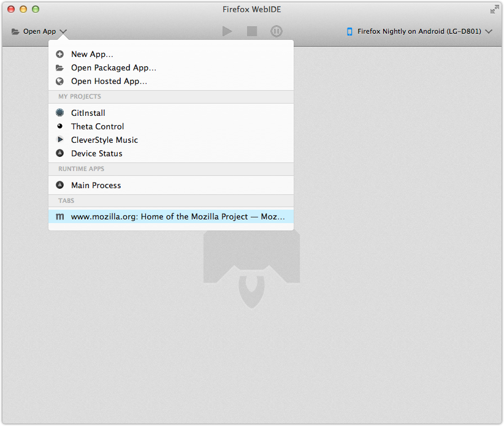Click the Open App label
The image size is (504, 426).
(x=39, y=31)
